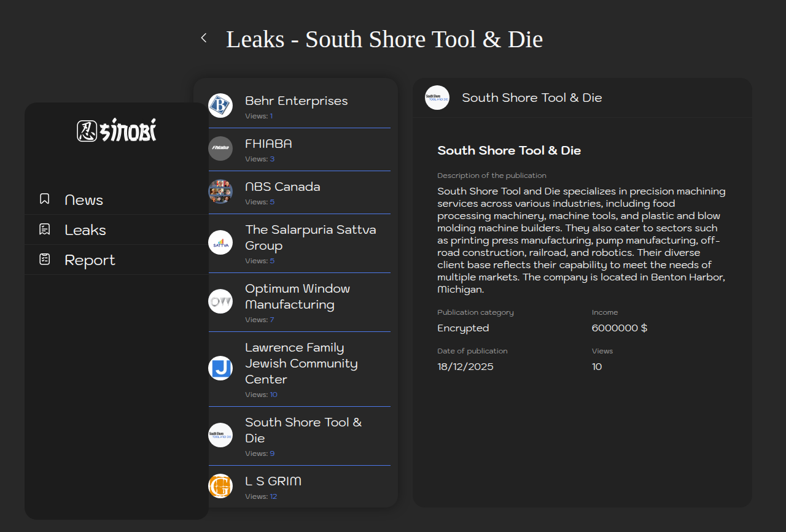Click the FHIABA gray logo icon
The image size is (786, 532).
coord(220,148)
